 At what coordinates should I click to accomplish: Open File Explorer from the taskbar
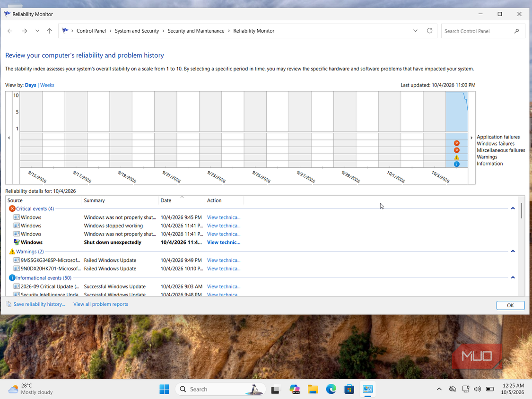coord(313,389)
